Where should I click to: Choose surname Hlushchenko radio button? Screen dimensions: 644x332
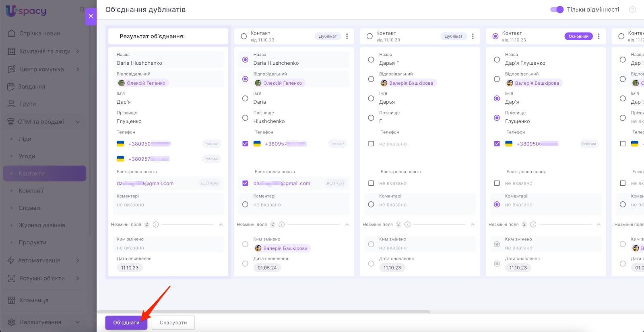pos(245,118)
